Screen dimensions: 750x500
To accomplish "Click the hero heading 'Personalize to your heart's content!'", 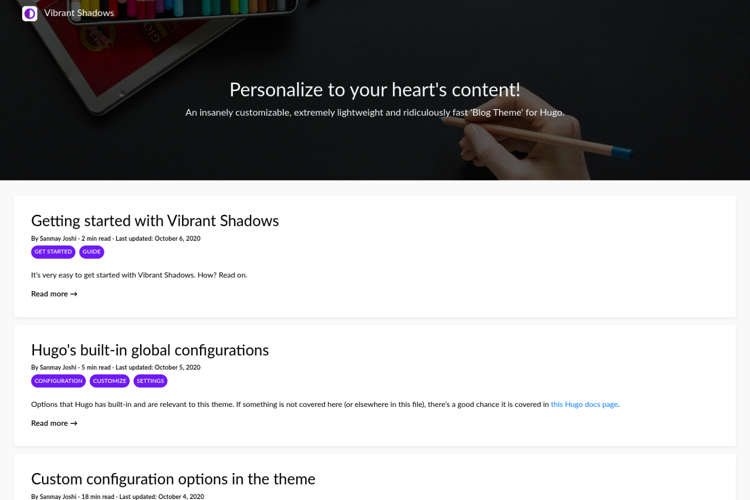I will 375,89.
